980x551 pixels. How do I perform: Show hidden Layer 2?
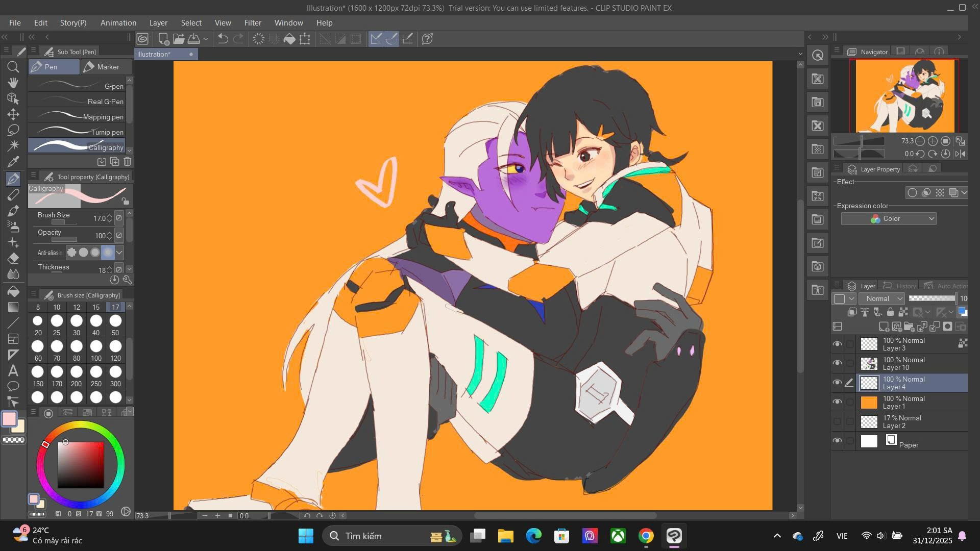click(x=837, y=422)
